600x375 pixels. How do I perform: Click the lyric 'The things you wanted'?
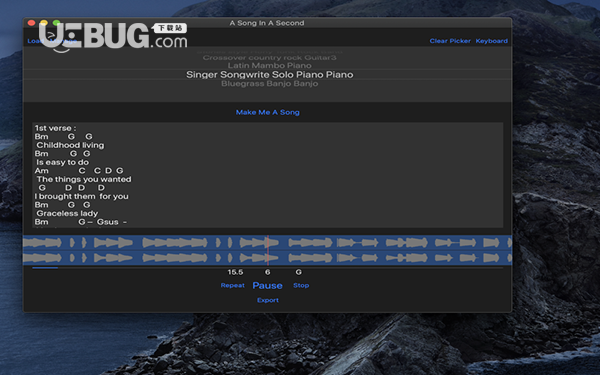click(x=84, y=179)
